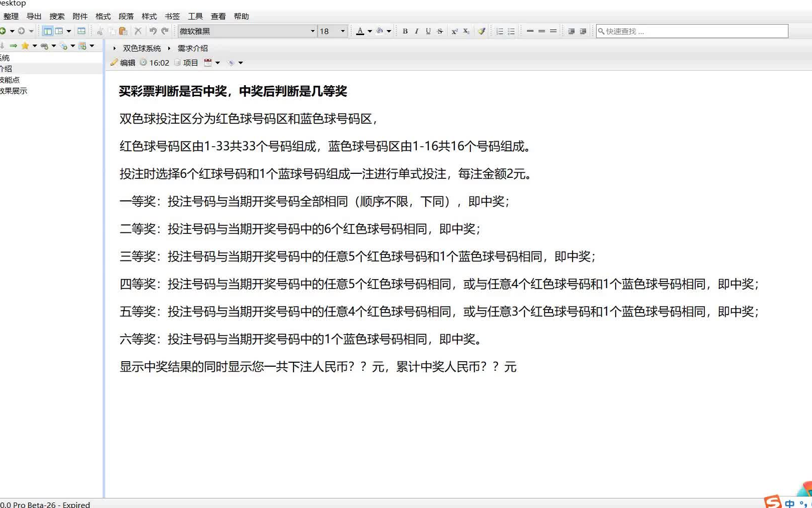Screen dimensions: 812x508
Task: Delete with the X icon in toolbar
Action: pos(138,31)
